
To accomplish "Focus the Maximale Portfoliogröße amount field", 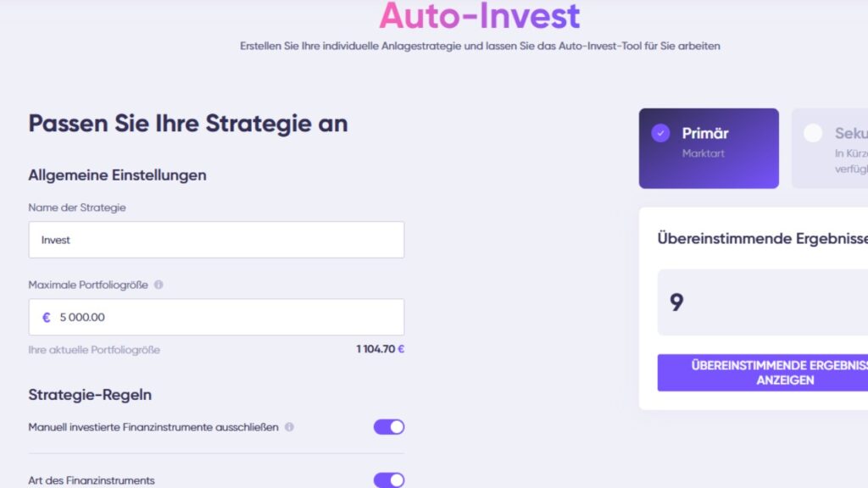I will [x=225, y=318].
